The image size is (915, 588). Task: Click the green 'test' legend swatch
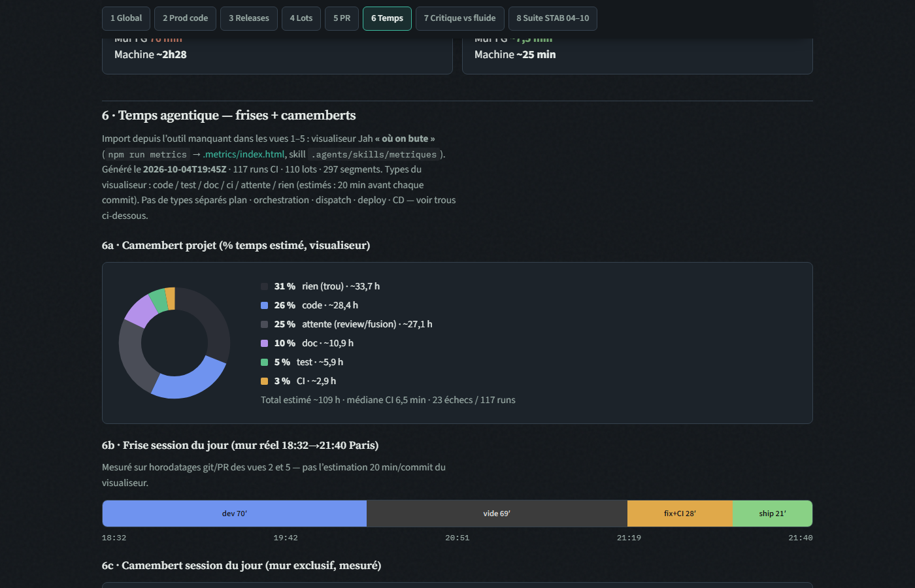click(264, 362)
